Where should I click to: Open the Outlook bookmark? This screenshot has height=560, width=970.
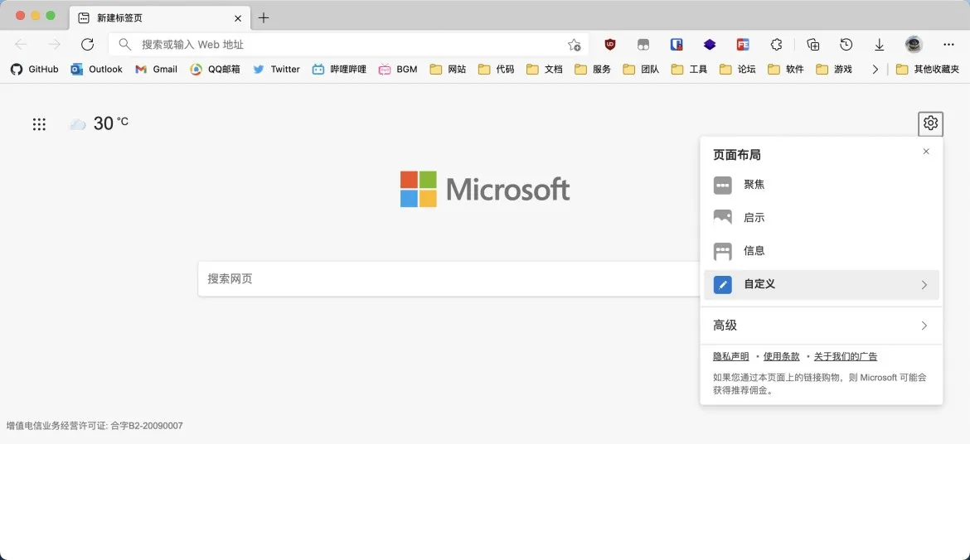pyautogui.click(x=96, y=70)
